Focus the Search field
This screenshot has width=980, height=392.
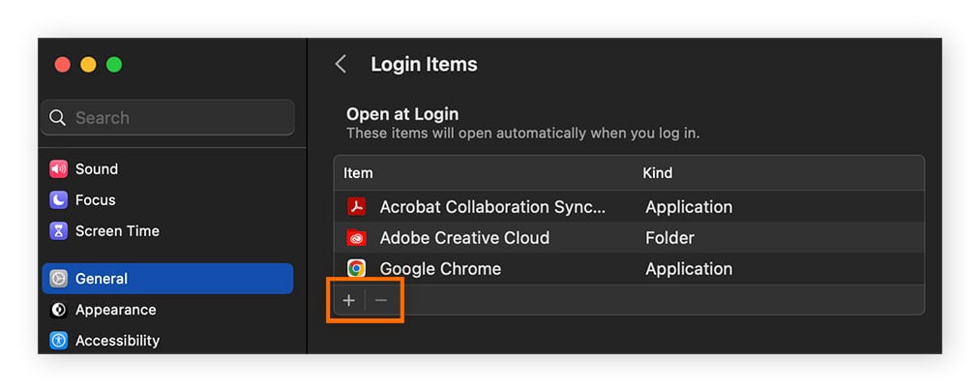(x=167, y=117)
